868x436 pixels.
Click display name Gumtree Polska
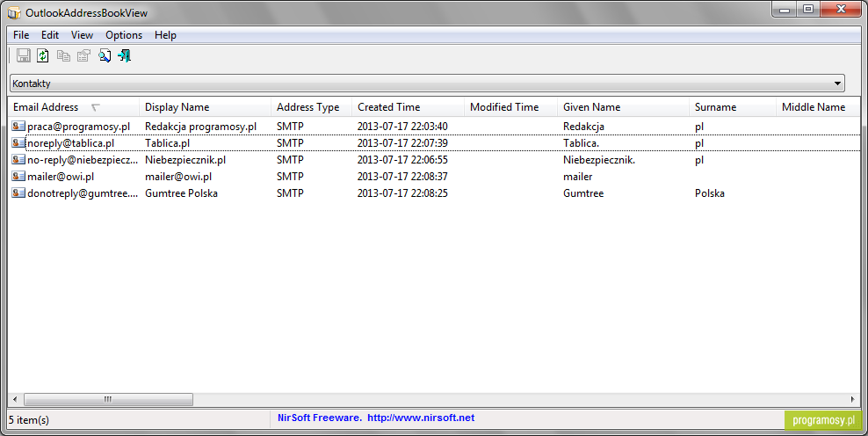181,193
